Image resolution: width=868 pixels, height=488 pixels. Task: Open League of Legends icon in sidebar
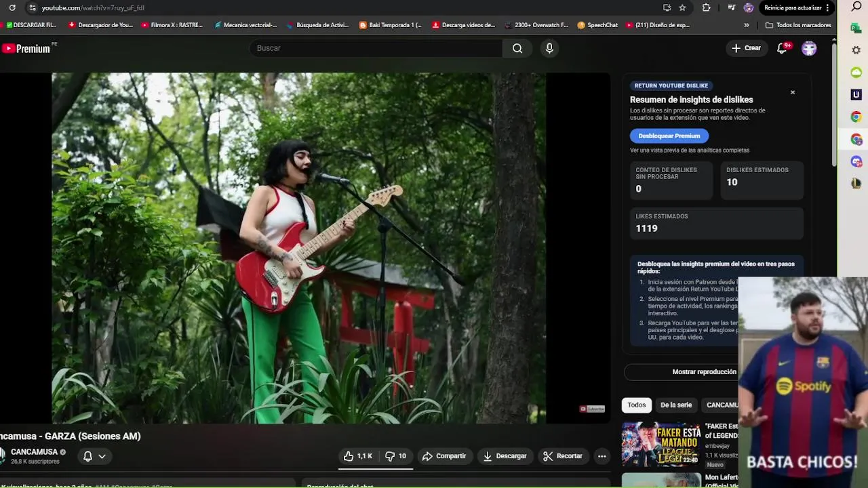856,184
